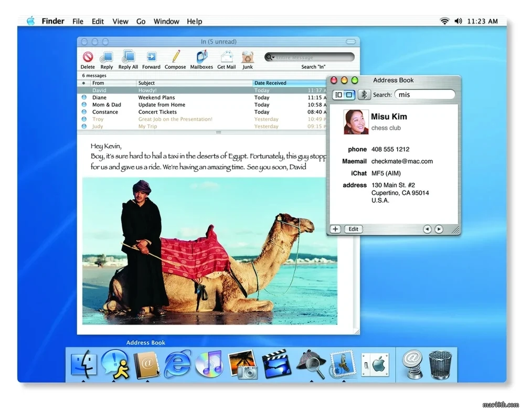Open the Window menu
The image size is (532, 420).
[166, 21]
